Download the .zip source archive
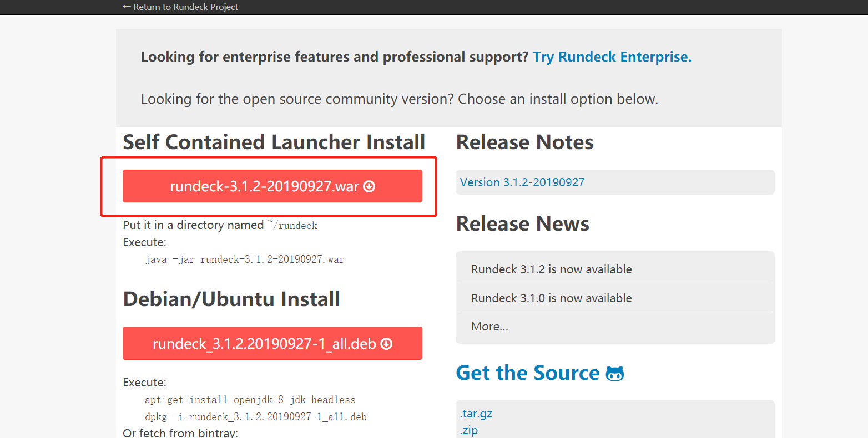This screenshot has width=868, height=438. pyautogui.click(x=469, y=430)
